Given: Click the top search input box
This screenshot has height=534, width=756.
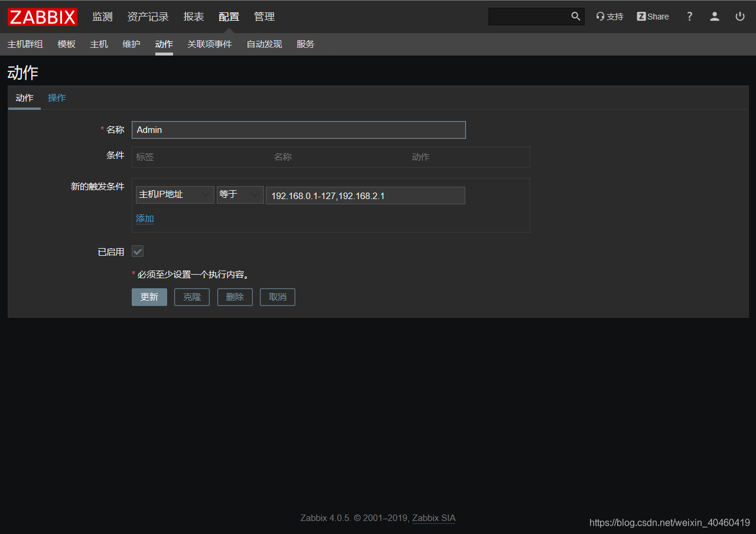Looking at the screenshot, I should 529,17.
